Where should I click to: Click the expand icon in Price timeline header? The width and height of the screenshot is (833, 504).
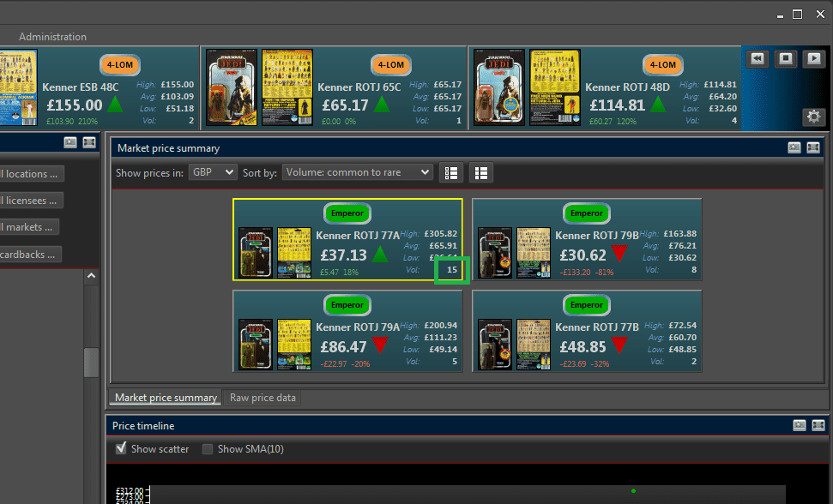point(818,425)
